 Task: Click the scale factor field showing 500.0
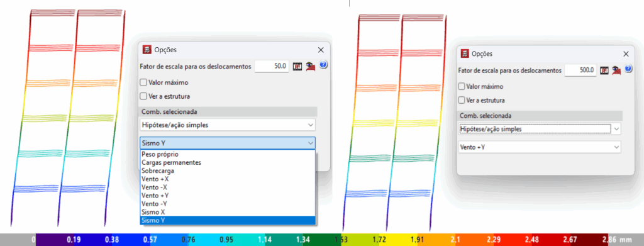[x=580, y=70]
